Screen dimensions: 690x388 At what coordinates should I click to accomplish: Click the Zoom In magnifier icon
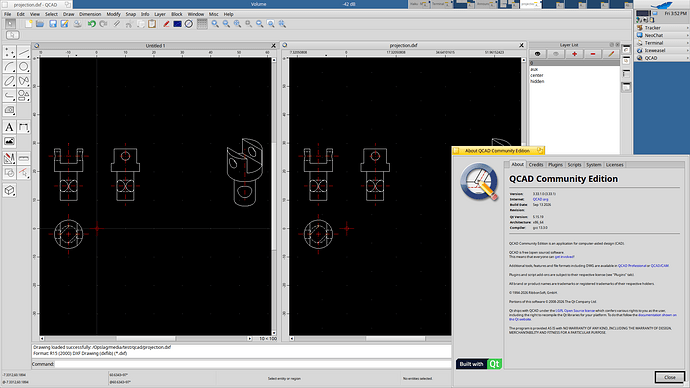point(215,24)
